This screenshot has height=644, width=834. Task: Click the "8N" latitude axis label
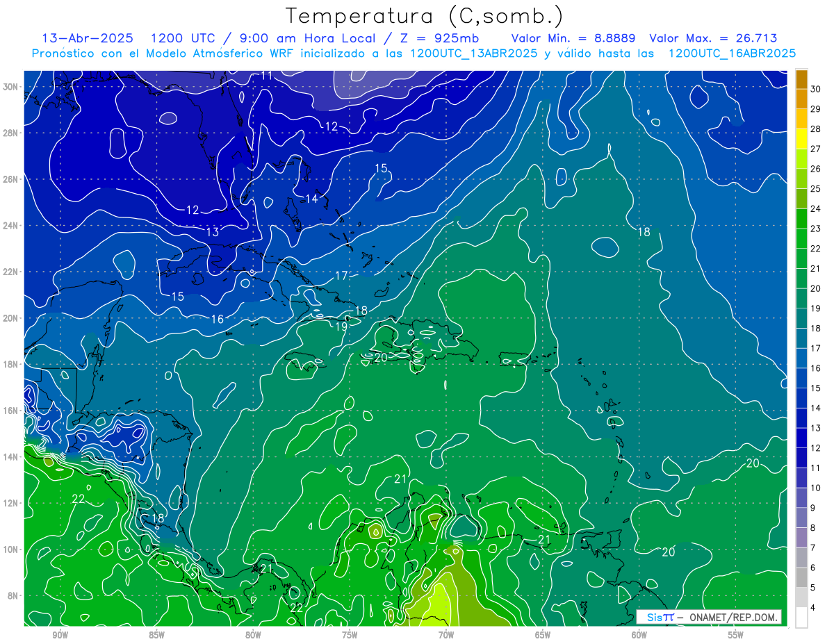tap(13, 595)
